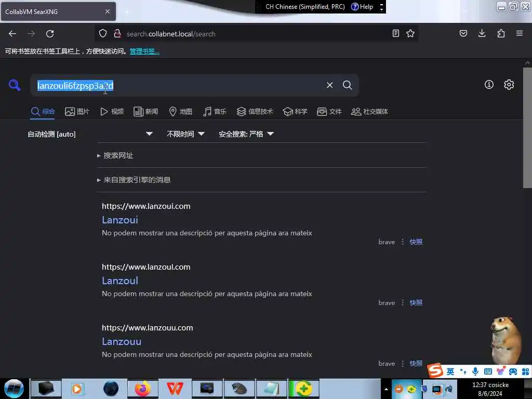532x399 pixels.
Task: Clear the search query with X
Action: click(x=329, y=85)
